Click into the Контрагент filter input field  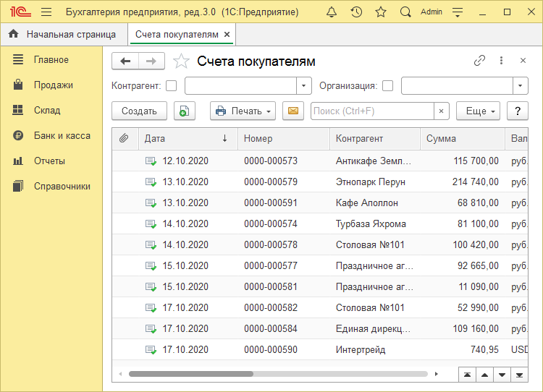240,86
